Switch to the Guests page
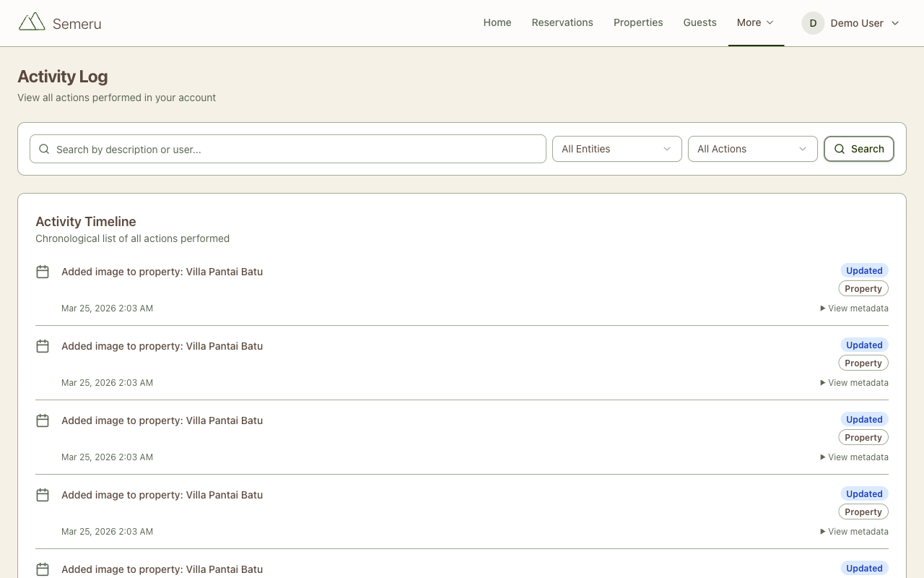The height and width of the screenshot is (578, 924). (700, 22)
